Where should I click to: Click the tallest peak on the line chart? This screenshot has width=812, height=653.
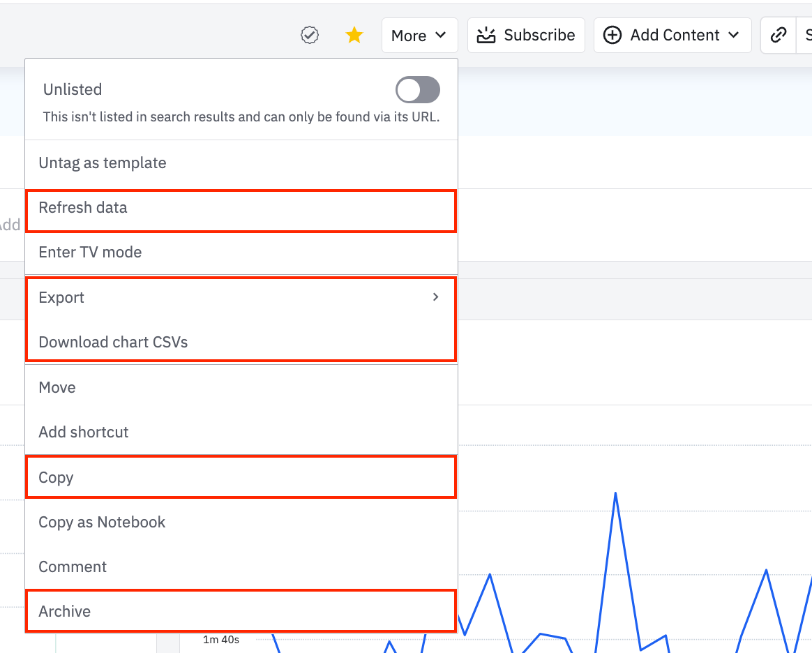[615, 494]
